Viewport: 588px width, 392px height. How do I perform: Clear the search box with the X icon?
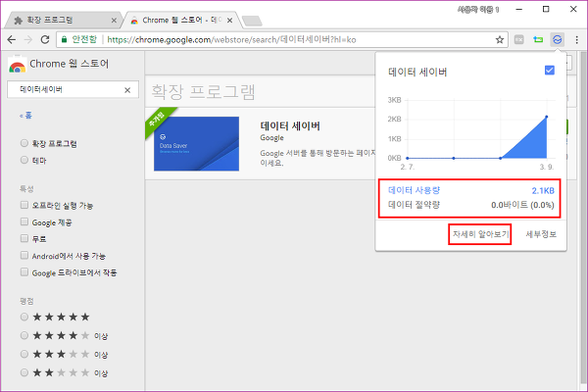[127, 90]
